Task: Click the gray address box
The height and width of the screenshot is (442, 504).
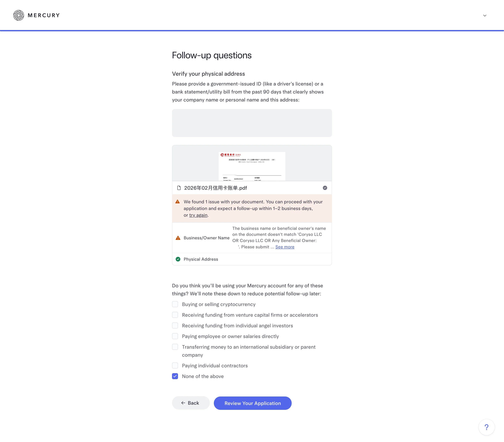Action: coord(252,123)
